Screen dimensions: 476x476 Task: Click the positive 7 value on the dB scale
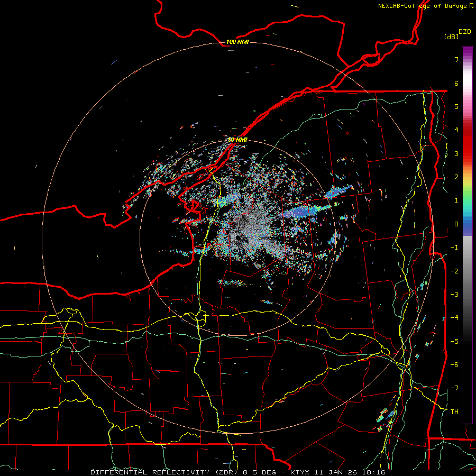pyautogui.click(x=456, y=59)
